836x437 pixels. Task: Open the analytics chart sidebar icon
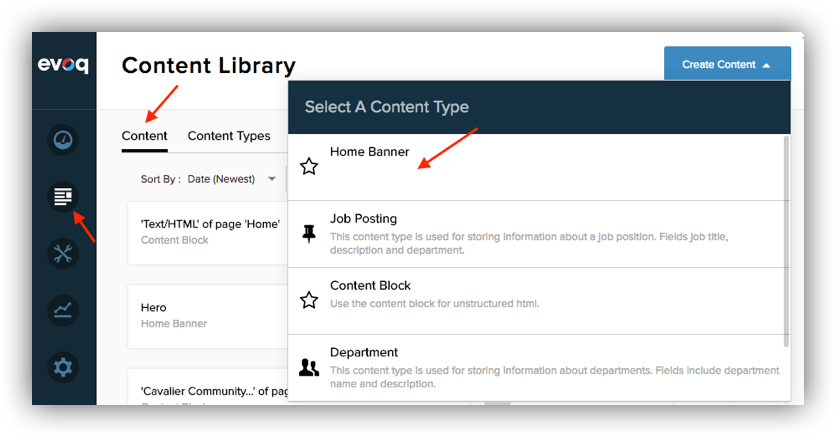pos(63,310)
